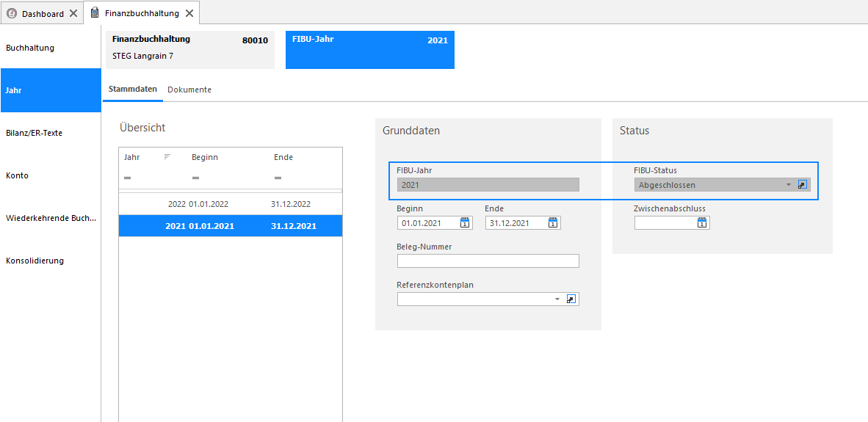Click the Referenzkontenplan open-link icon
The height and width of the screenshot is (422, 868).
(571, 299)
